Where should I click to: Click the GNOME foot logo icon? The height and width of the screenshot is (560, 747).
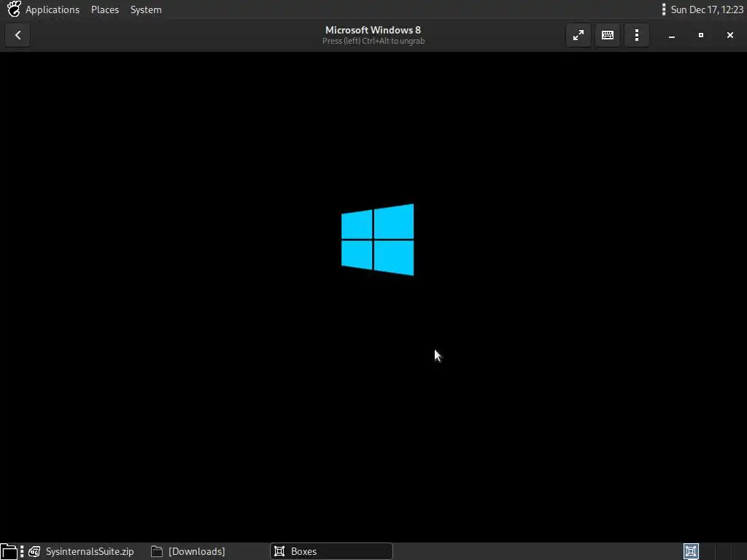click(13, 9)
